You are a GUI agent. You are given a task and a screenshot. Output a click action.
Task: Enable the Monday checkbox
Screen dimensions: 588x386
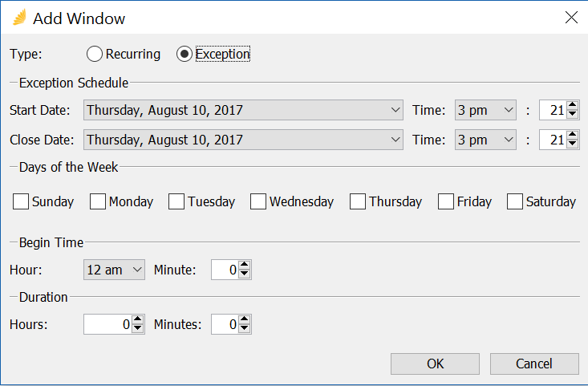98,201
